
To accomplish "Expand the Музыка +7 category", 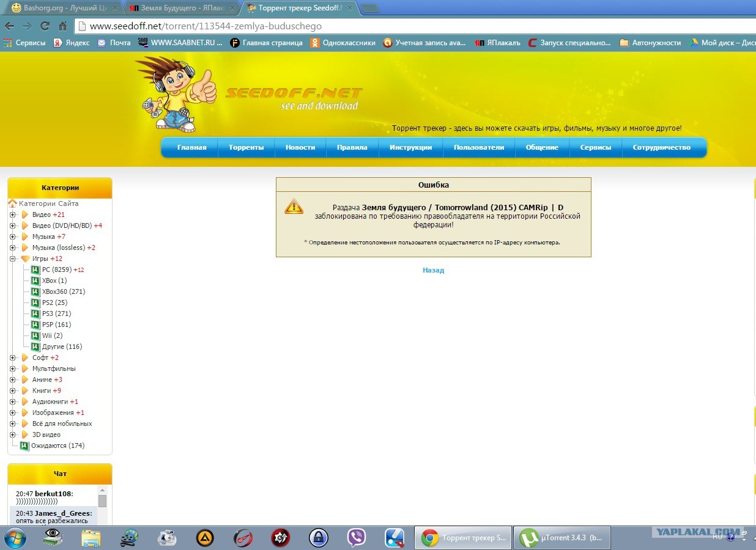I will click(12, 237).
